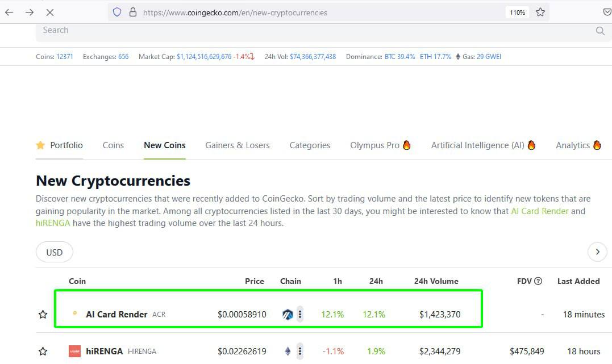Click the hiRENGA price $0.02262619

tap(242, 352)
